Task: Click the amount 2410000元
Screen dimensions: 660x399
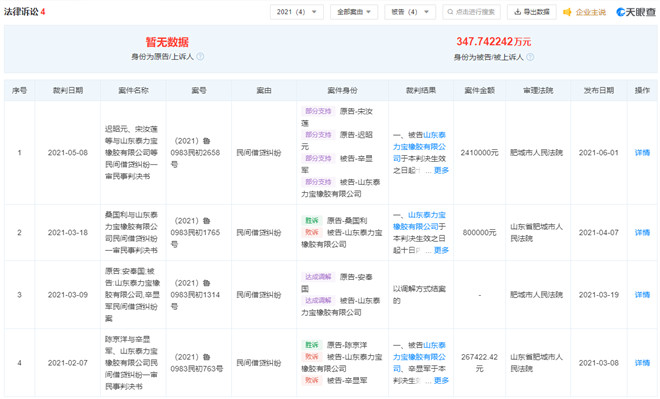Action: click(x=479, y=152)
